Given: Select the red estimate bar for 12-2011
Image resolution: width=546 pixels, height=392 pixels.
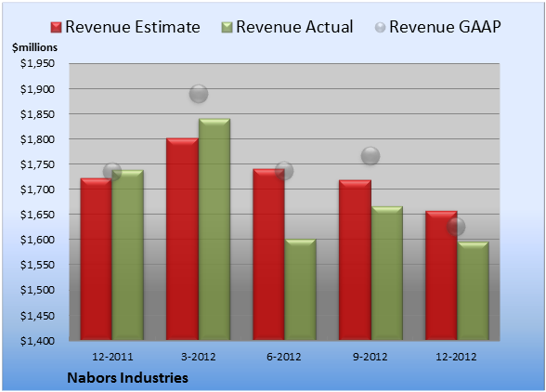Looking at the screenshot, I should [x=97, y=259].
